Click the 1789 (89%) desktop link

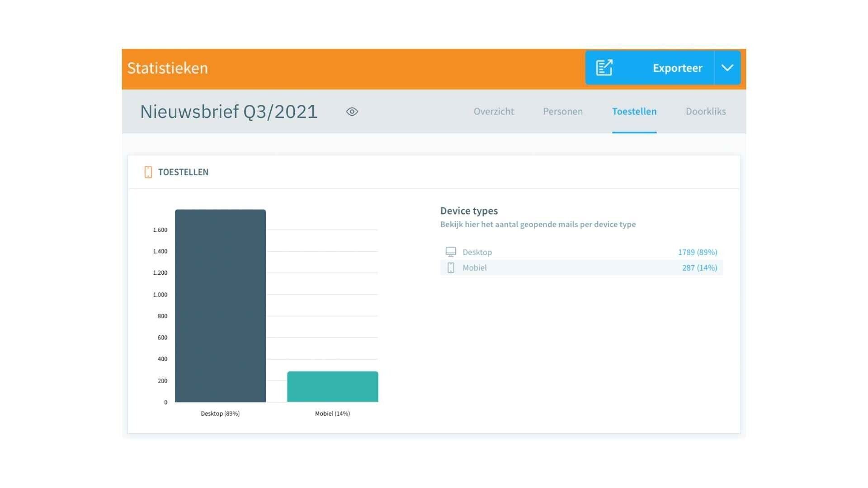coord(697,252)
